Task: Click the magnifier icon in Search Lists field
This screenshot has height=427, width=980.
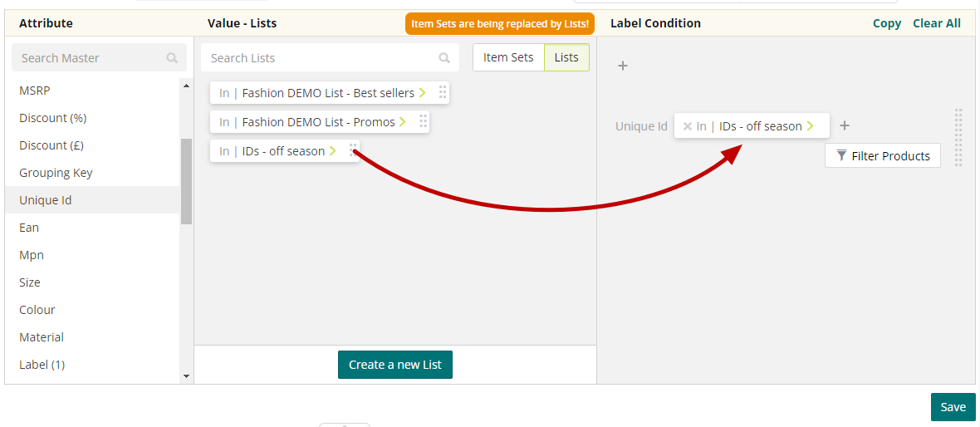Action: tap(444, 58)
